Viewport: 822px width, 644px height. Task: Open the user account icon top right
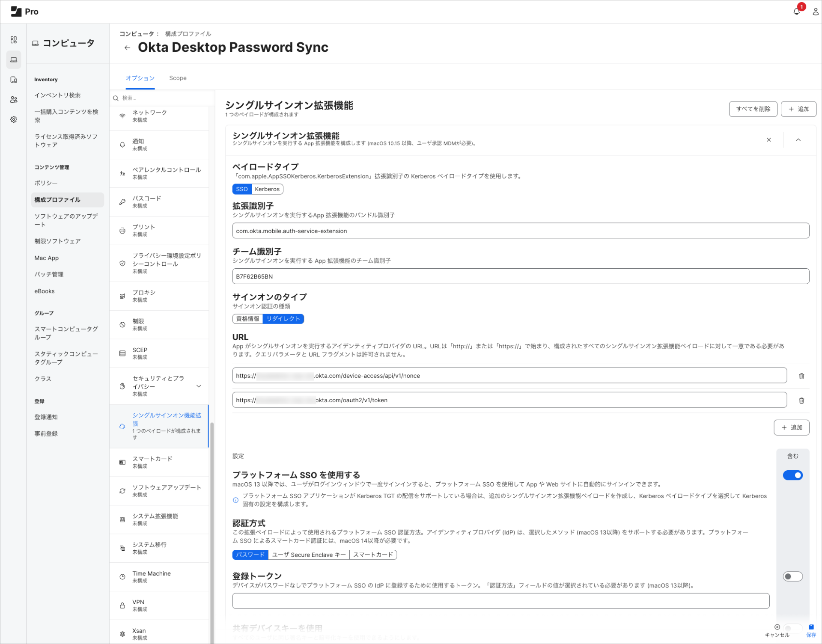pos(815,12)
